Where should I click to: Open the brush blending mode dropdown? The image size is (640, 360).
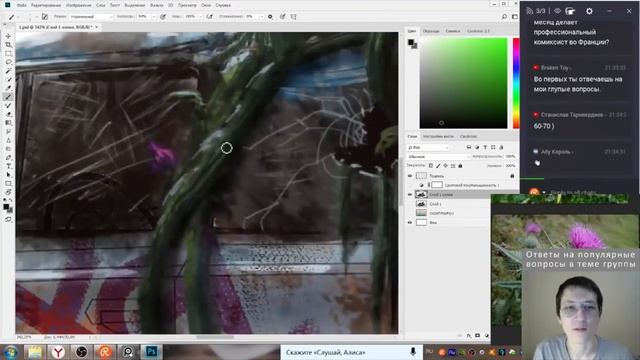pyautogui.click(x=91, y=17)
